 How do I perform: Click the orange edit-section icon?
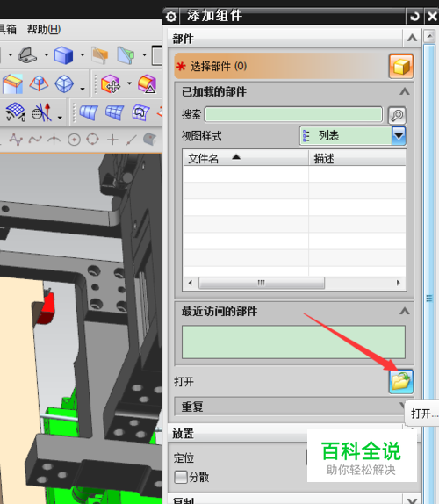click(x=100, y=55)
